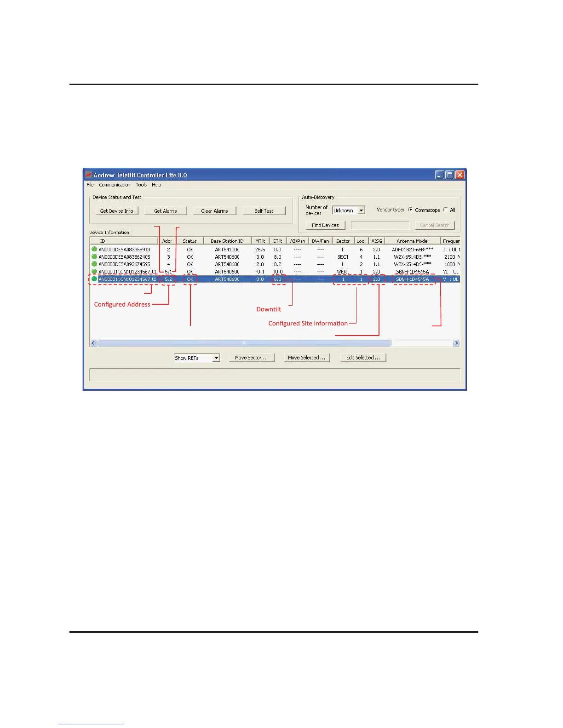Click the green status icon for AN000011CN101234567.t1
Screen dimensions: 563x728
(x=94, y=271)
